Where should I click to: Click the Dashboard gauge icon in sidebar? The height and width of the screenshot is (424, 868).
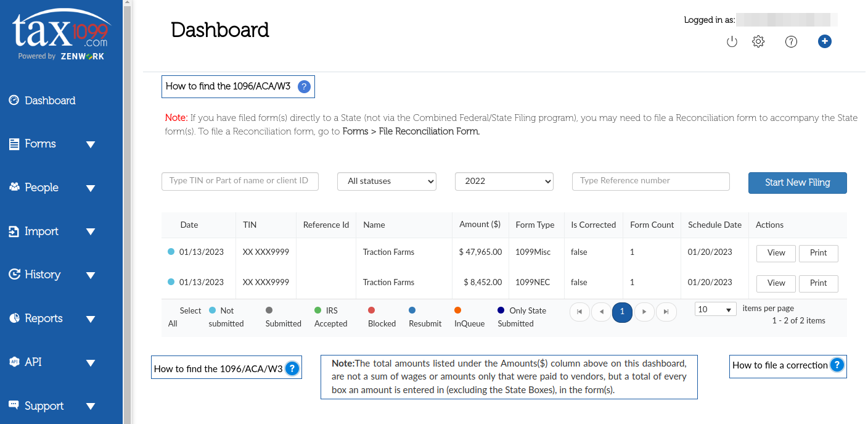click(x=14, y=100)
